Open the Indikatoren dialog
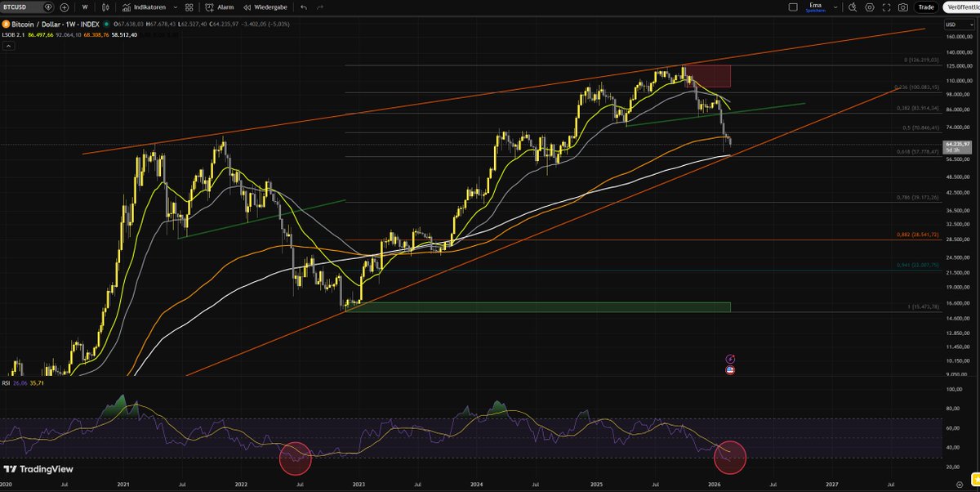980x492 pixels. tap(144, 7)
